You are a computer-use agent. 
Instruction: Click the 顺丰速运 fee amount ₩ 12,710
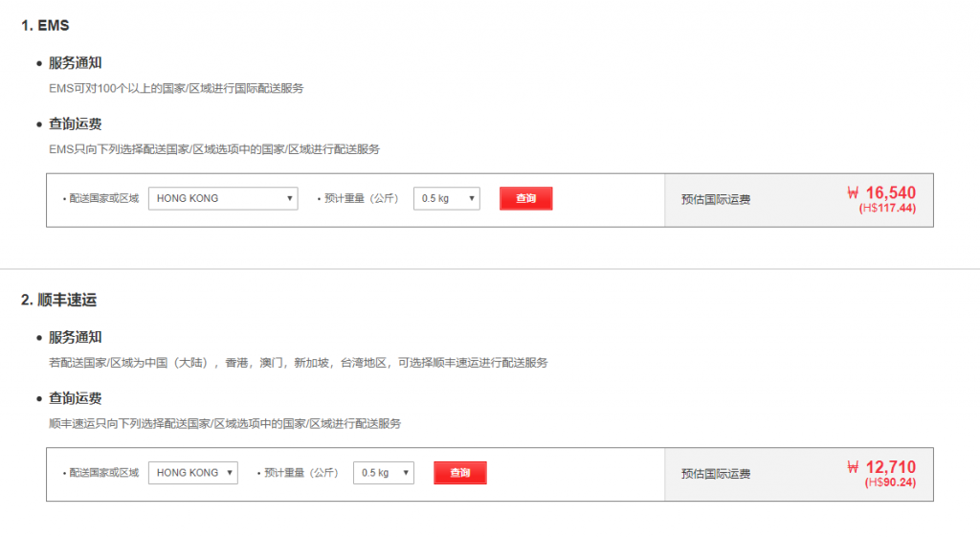881,468
